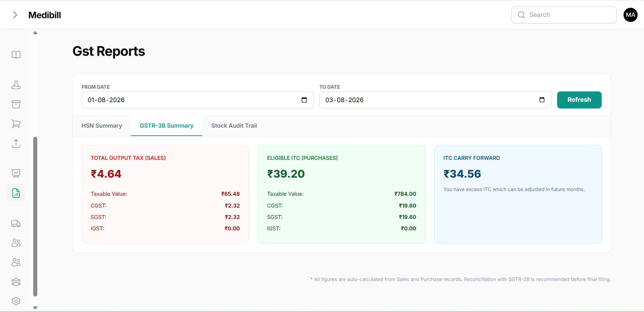The height and width of the screenshot is (312, 644).
Task: Switch to the Stock Audit Trail tab
Action: [234, 126]
